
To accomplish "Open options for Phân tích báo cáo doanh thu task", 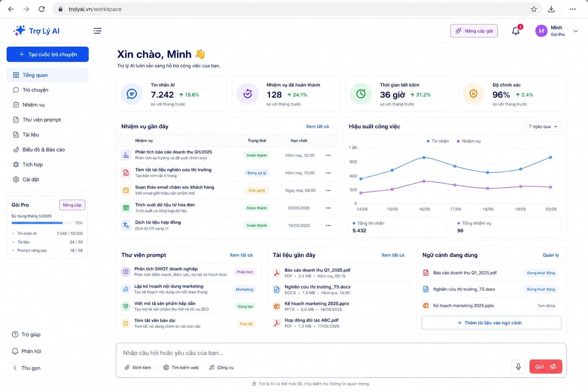I will tap(328, 155).
